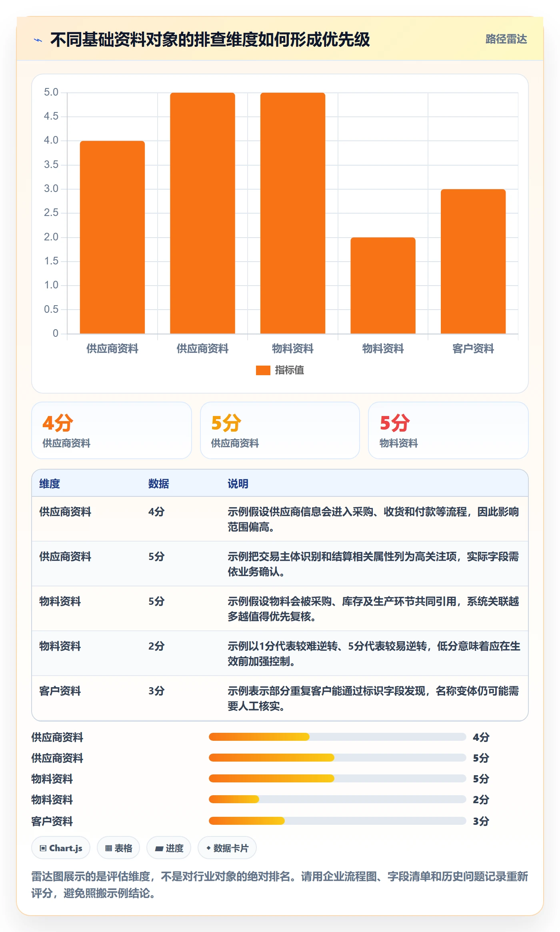Click the 供应商资料 progress bar showing 5分
The image size is (560, 932).
(x=337, y=758)
